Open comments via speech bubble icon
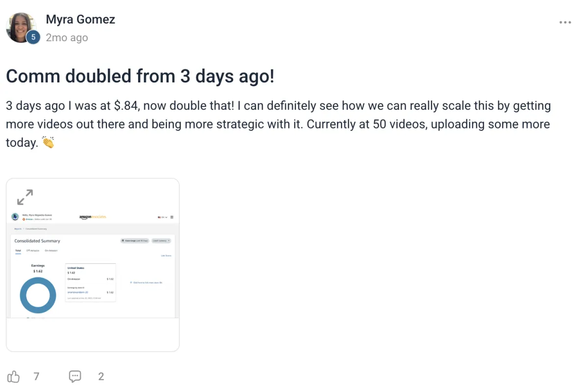588x389 pixels. click(75, 377)
